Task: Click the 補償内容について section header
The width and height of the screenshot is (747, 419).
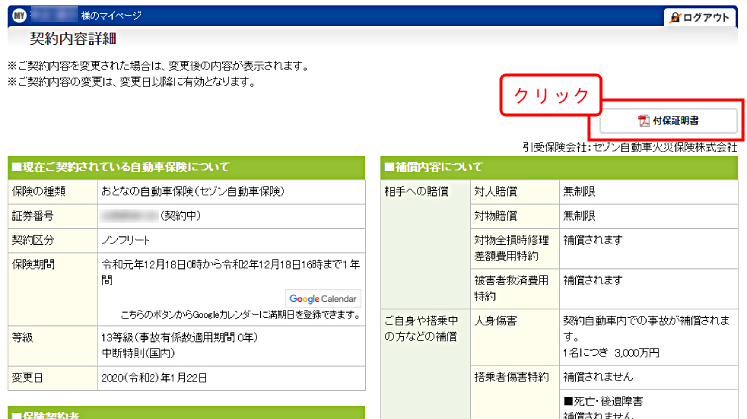Action: [x=437, y=167]
